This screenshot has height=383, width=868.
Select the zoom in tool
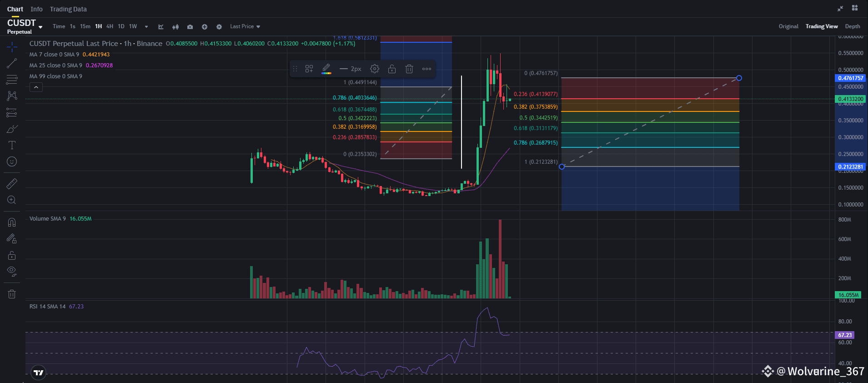(x=12, y=200)
